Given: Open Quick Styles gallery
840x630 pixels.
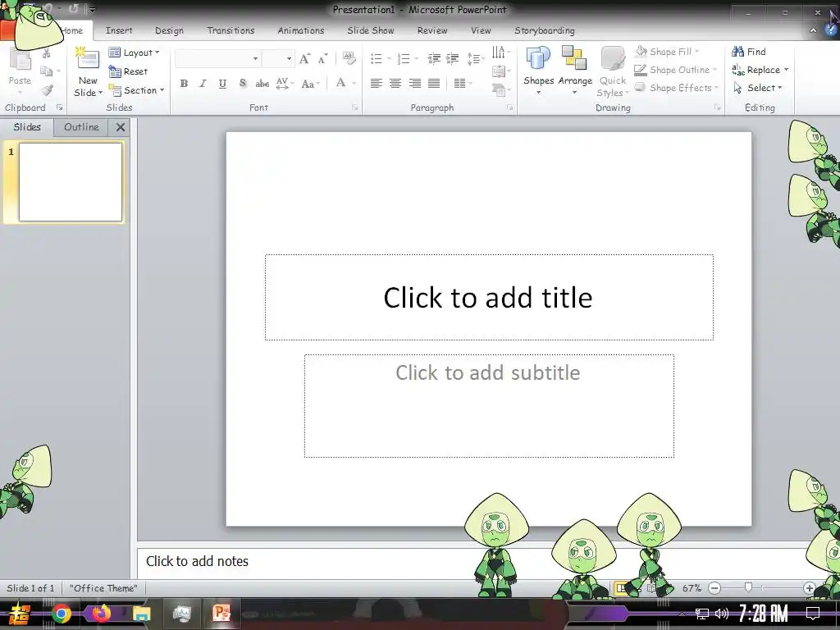Looking at the screenshot, I should pyautogui.click(x=612, y=72).
